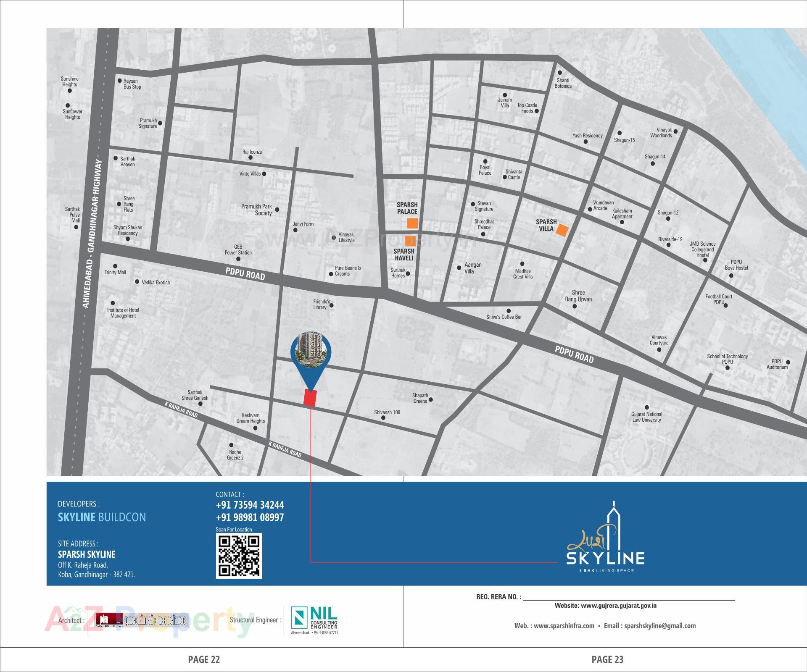807x672 pixels.
Task: Click the red site plot marker
Action: [310, 398]
